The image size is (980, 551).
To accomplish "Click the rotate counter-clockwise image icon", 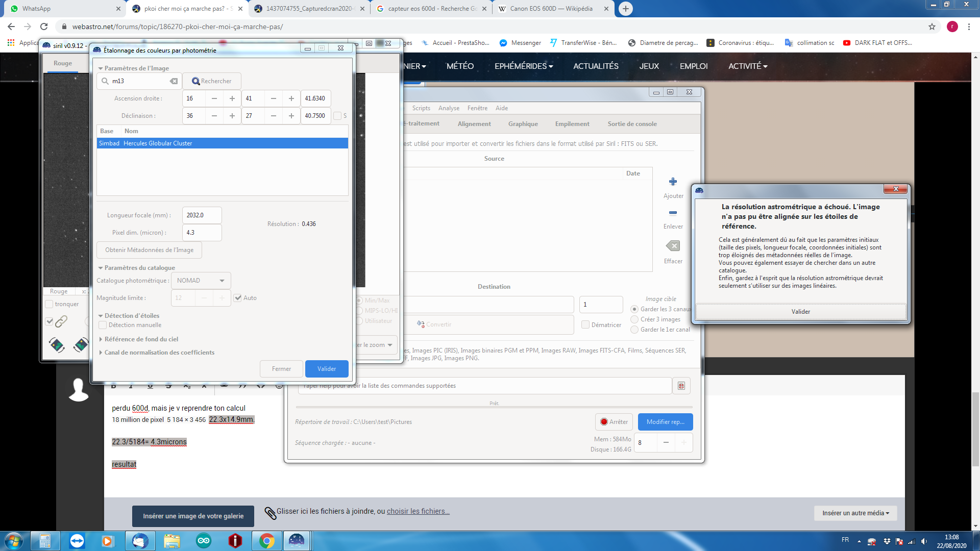I will point(57,345).
